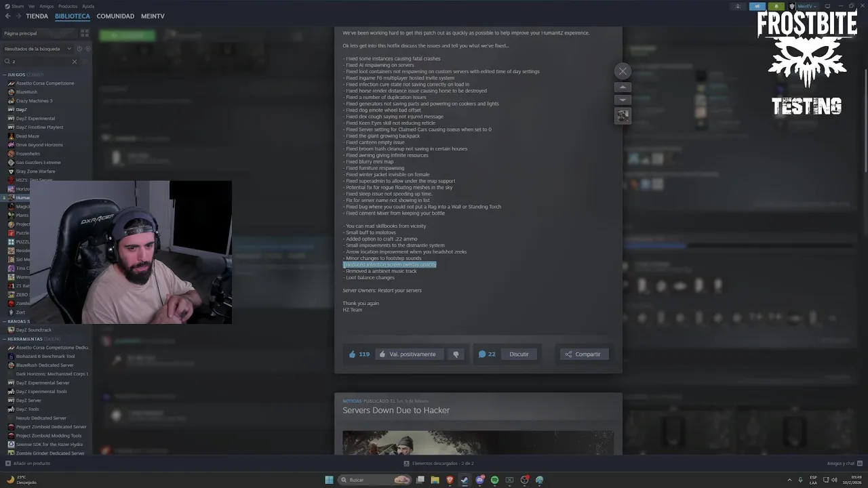Screen dimensions: 868x488
Task: Open Elementos descargados downloads status
Action: [x=439, y=464]
